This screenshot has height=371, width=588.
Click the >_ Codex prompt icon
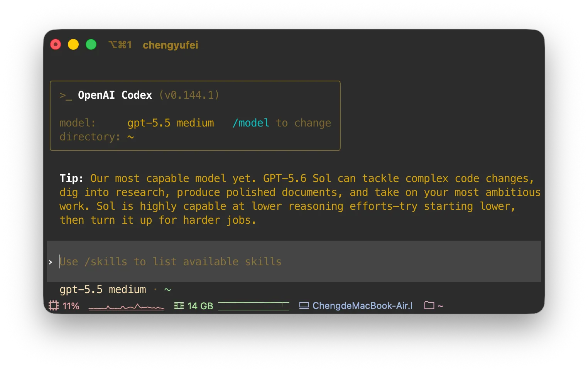[66, 95]
